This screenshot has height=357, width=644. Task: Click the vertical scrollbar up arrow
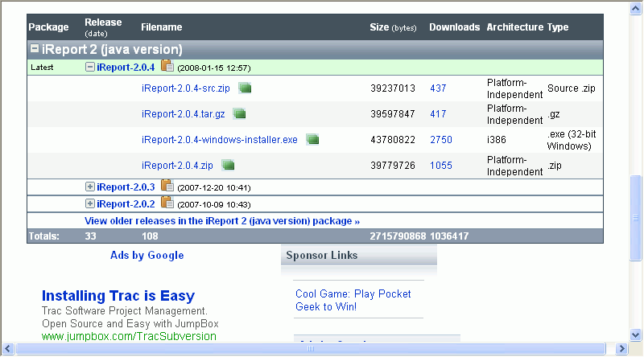(x=636, y=9)
